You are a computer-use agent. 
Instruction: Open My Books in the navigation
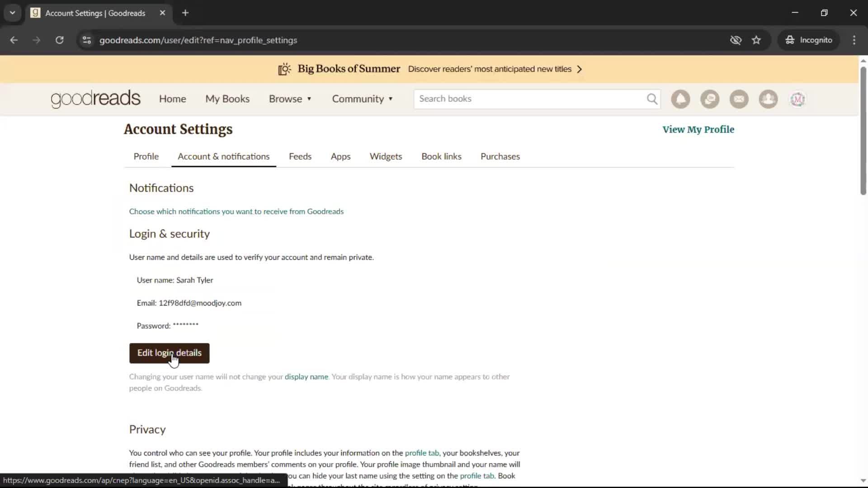[227, 99]
